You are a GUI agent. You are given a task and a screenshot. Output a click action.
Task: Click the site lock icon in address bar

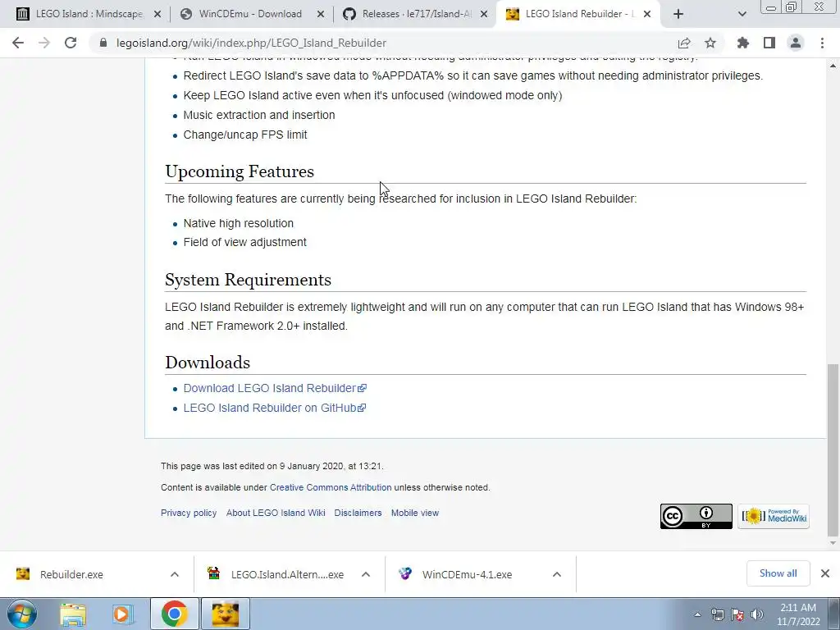tap(103, 43)
